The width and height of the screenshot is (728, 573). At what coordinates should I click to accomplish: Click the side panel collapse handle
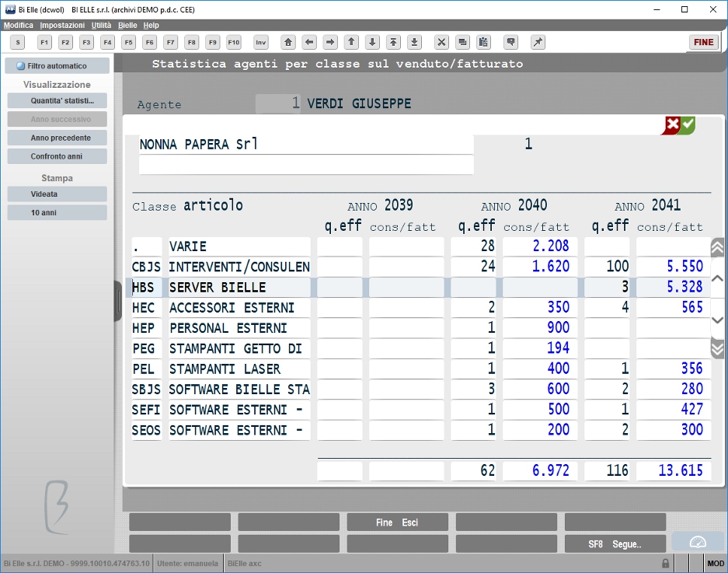[x=118, y=301]
